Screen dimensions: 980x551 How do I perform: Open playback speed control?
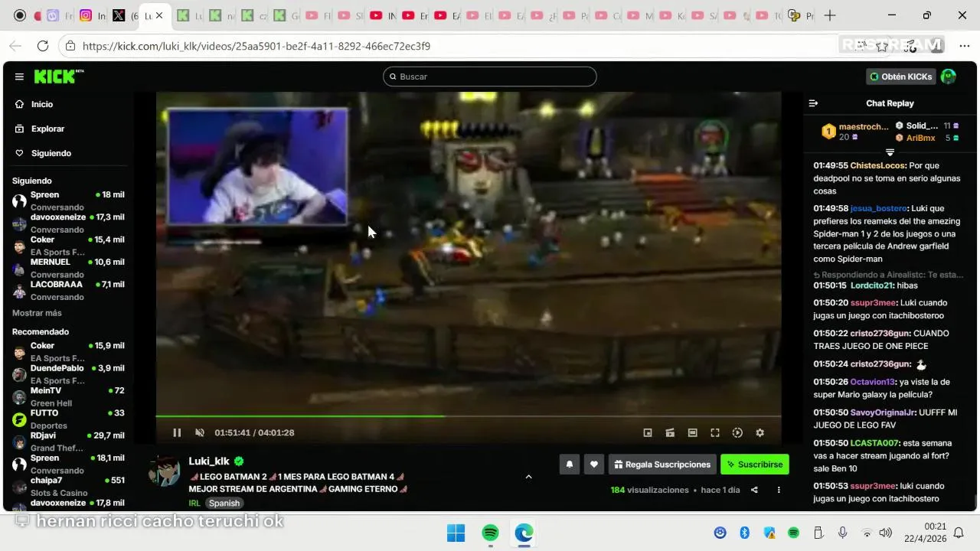(x=737, y=432)
